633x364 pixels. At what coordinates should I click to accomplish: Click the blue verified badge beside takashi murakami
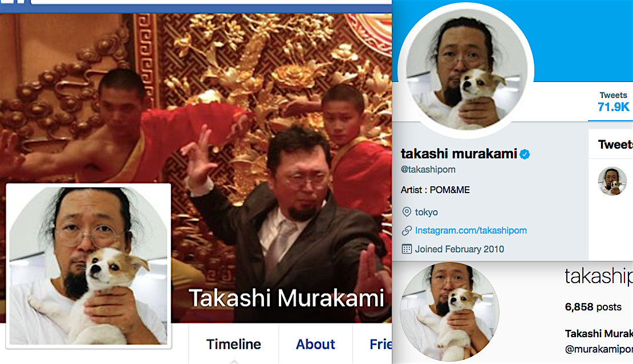[x=525, y=154]
